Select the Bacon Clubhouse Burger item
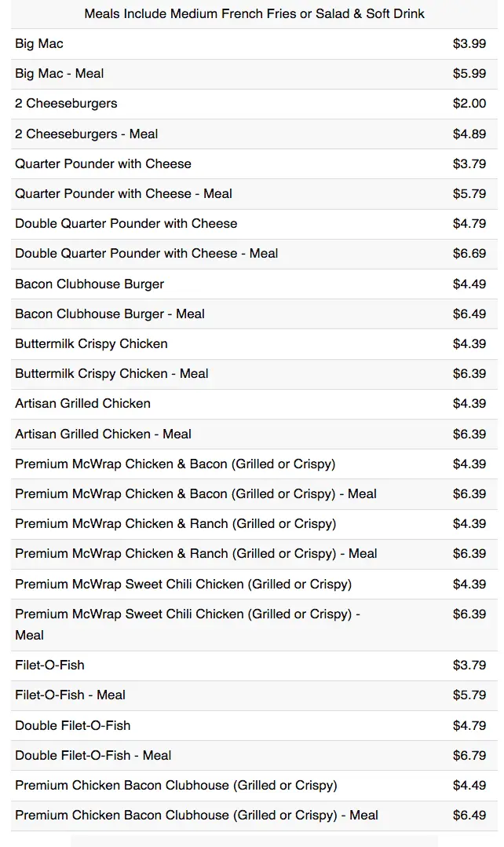Viewport: 504px width, 847px height. click(x=89, y=284)
